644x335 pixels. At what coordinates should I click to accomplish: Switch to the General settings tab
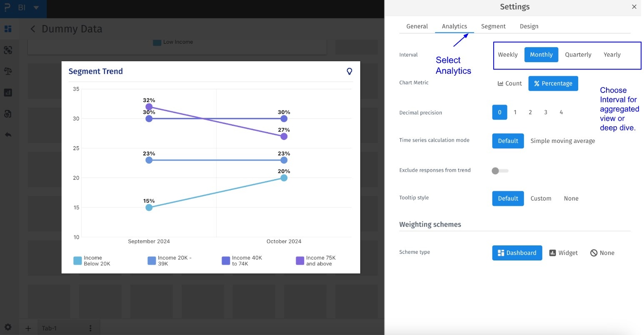pos(417,26)
